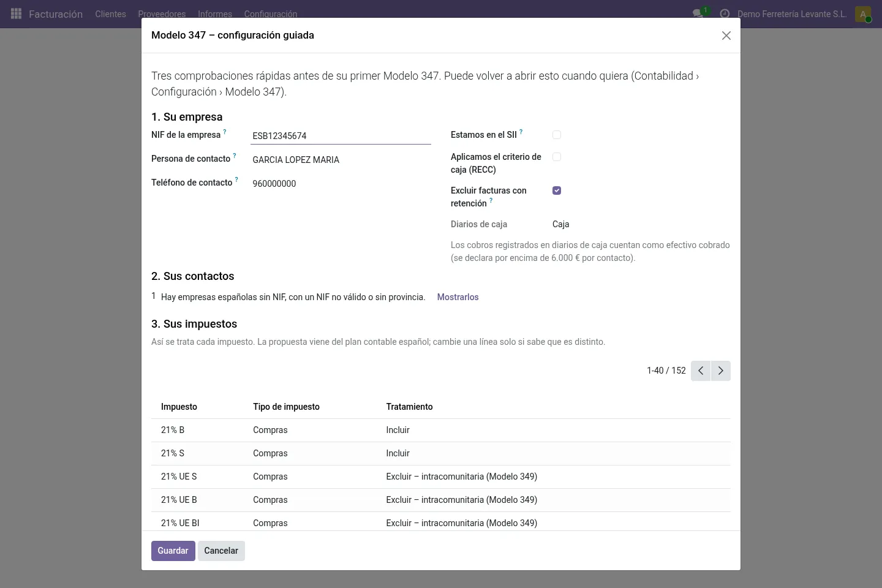Show help tooltip for Estamos en el SII
The image size is (882, 588).
pos(521,132)
